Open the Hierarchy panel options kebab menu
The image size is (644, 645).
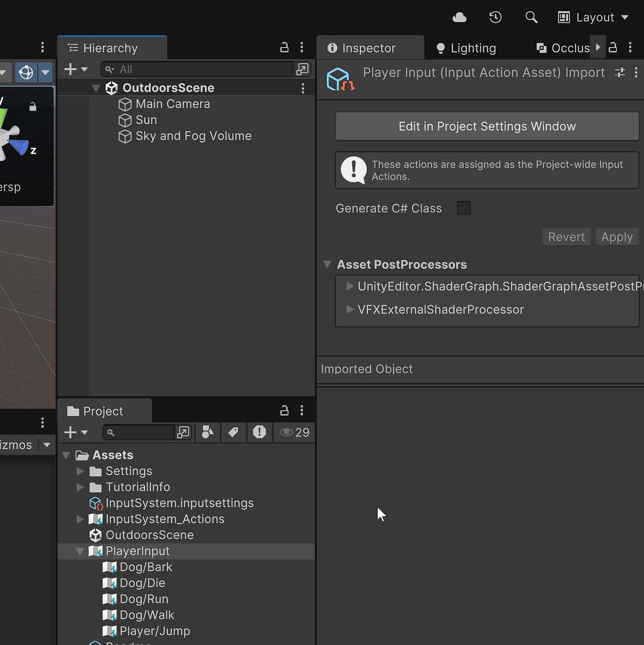pos(302,47)
